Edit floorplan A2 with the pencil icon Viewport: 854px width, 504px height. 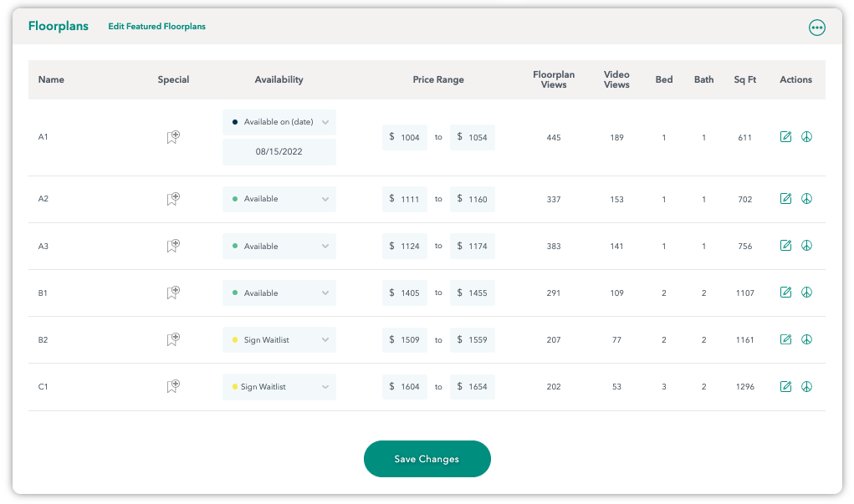785,198
